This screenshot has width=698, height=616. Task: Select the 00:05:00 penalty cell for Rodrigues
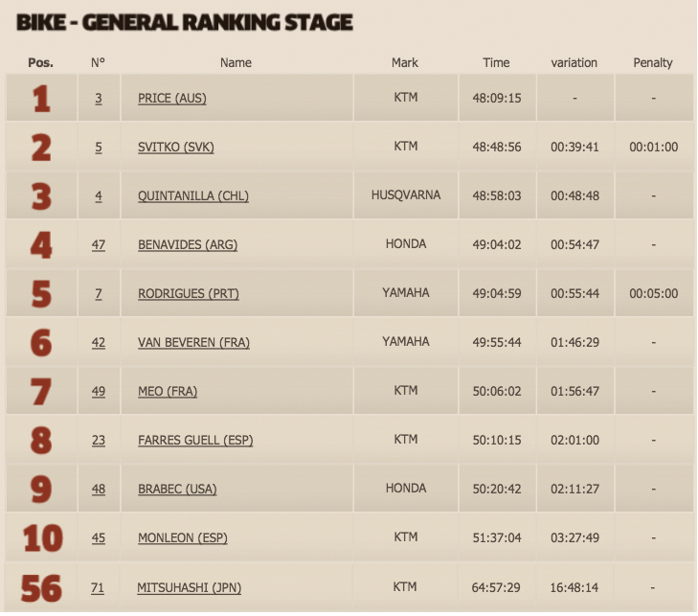[654, 293]
